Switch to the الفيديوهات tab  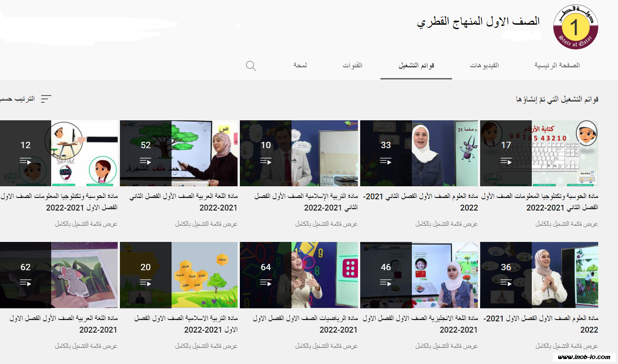pos(484,66)
